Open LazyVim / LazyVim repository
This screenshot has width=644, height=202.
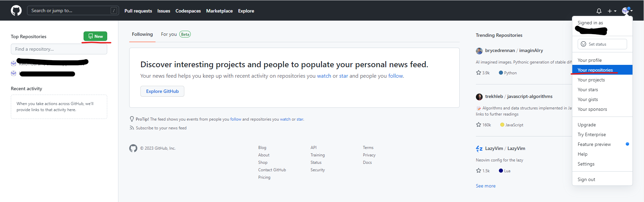[x=505, y=148]
